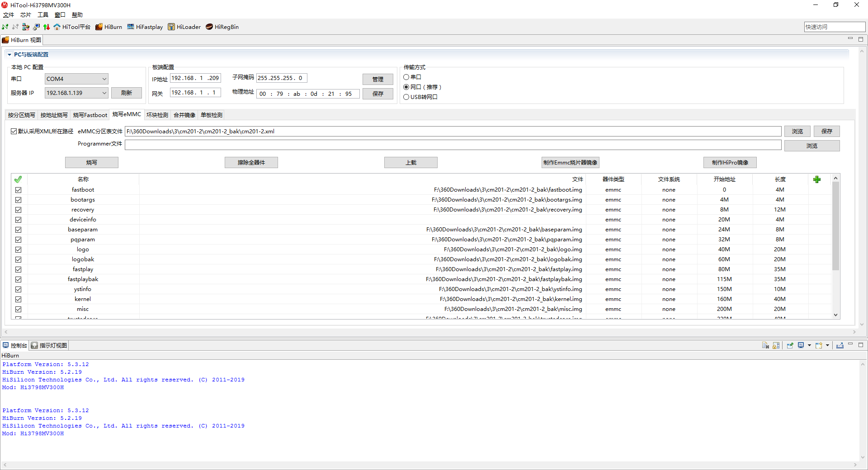The image size is (868, 470).
Task: Select the HiBurn 视图 tab
Action: point(22,40)
